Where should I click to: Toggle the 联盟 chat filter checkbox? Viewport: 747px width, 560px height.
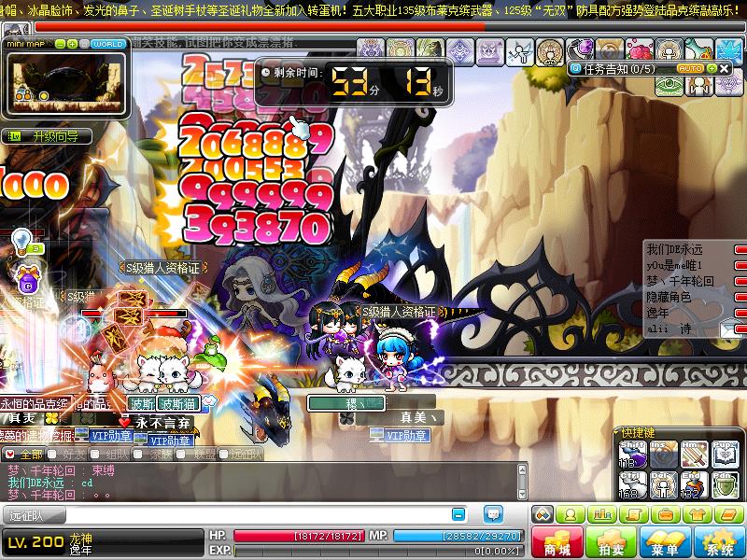pyautogui.click(x=181, y=455)
